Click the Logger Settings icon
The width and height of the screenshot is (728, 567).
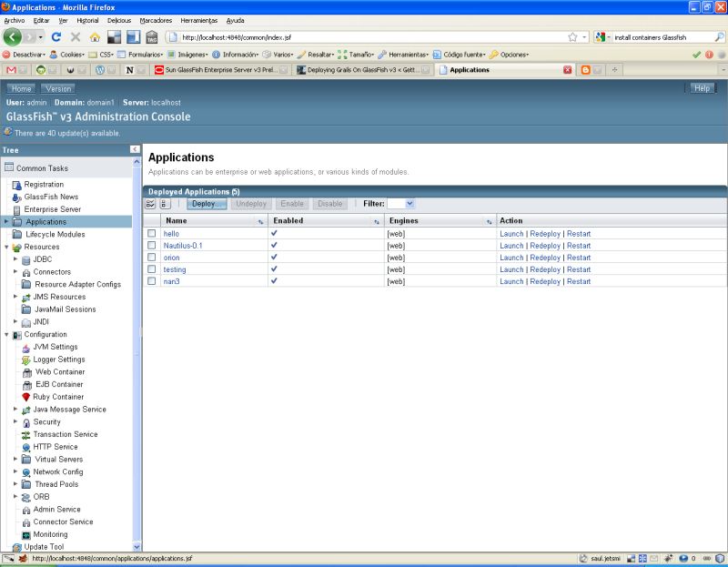[26, 359]
